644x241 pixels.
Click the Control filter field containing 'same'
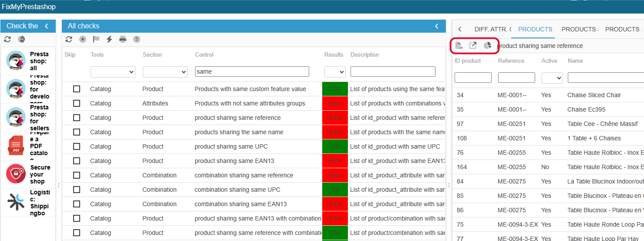coord(252,71)
